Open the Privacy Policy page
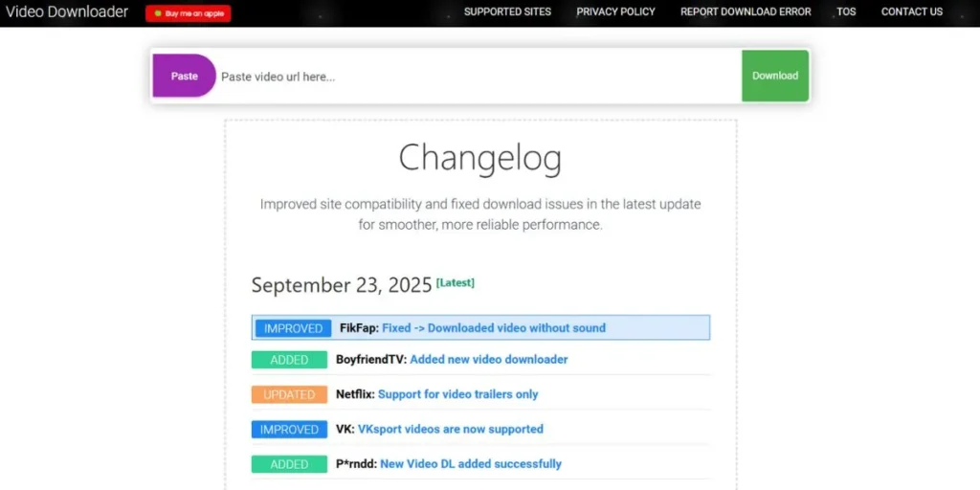Image resolution: width=980 pixels, height=490 pixels. [615, 12]
